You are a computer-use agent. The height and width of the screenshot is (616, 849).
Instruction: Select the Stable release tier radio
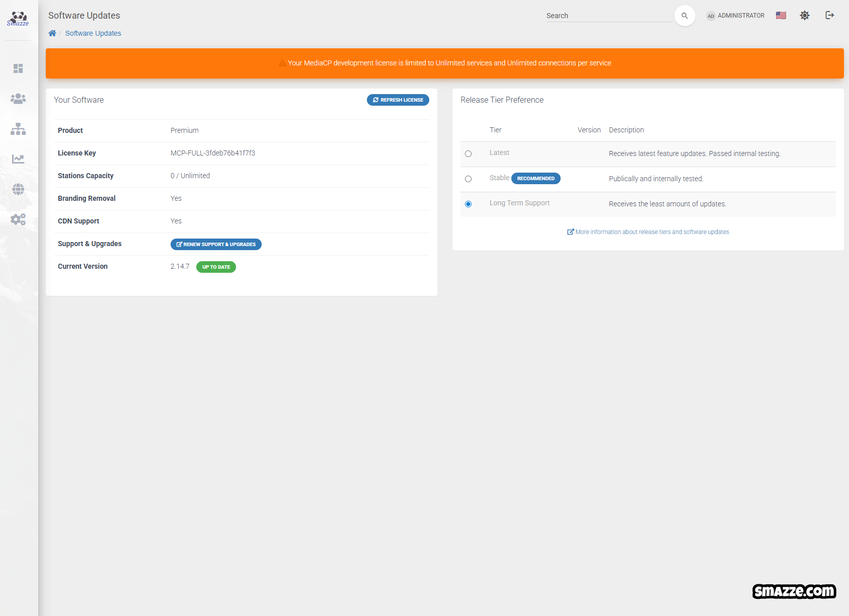(x=468, y=179)
